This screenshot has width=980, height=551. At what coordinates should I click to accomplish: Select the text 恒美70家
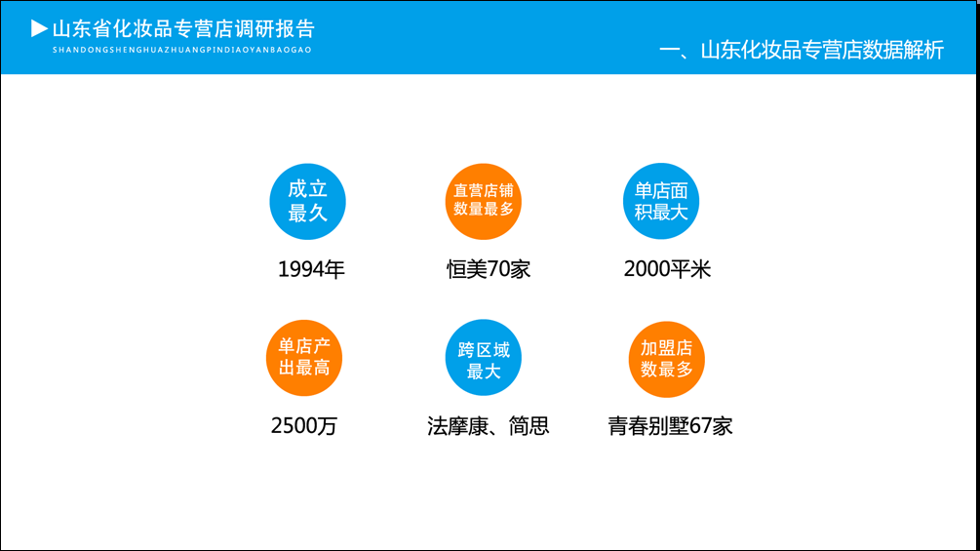click(489, 269)
